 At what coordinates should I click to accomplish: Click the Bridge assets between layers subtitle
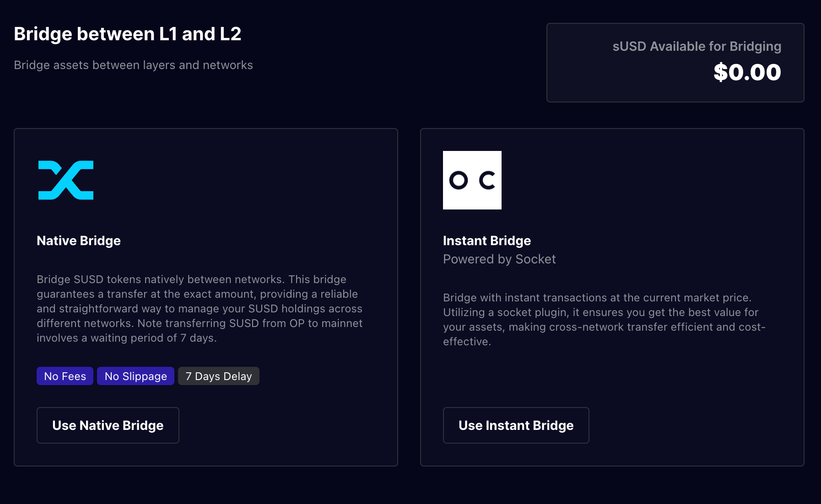tap(133, 65)
